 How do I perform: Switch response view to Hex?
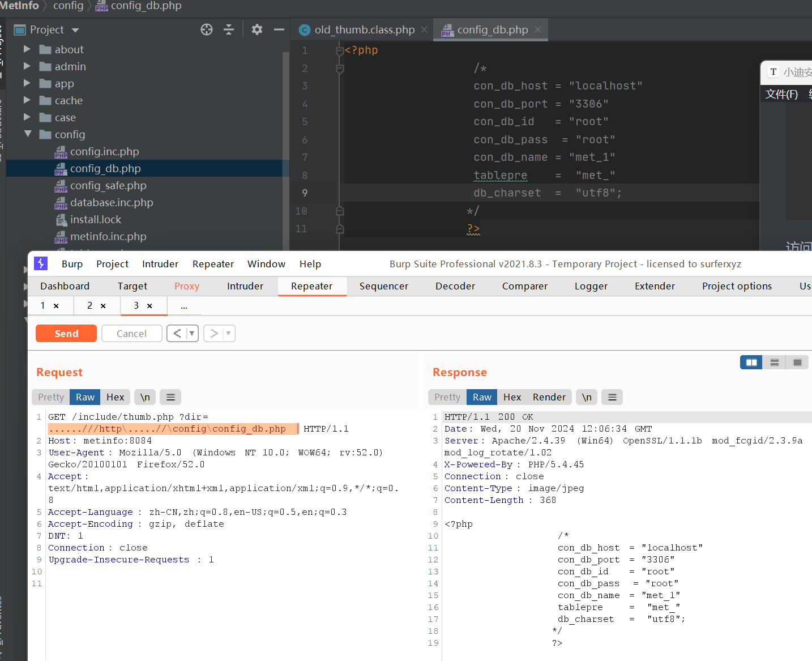coord(512,397)
